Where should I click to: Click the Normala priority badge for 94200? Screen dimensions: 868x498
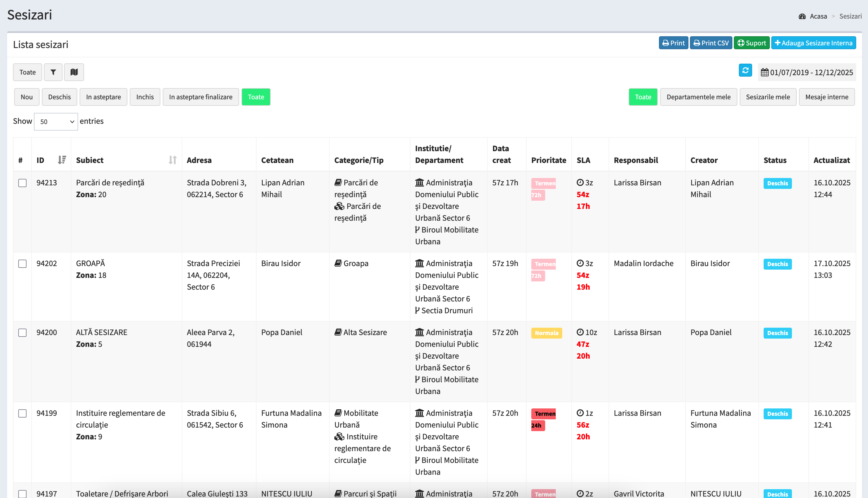point(546,333)
